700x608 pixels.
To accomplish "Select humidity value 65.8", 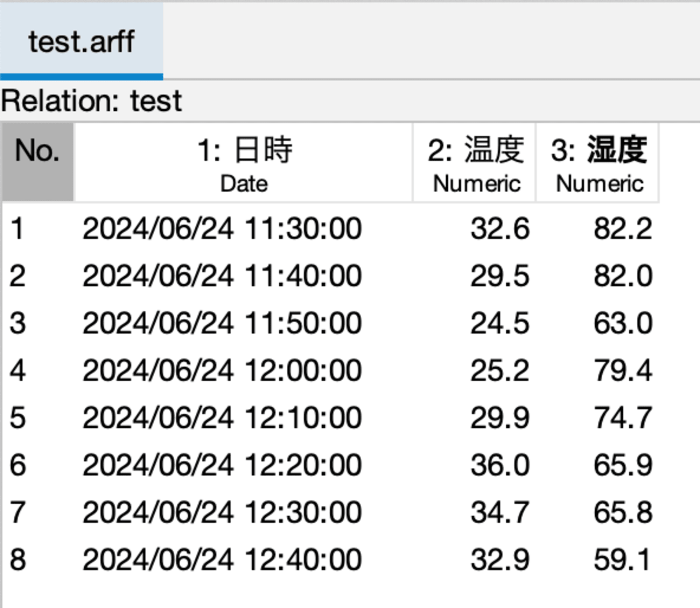I will point(598,512).
